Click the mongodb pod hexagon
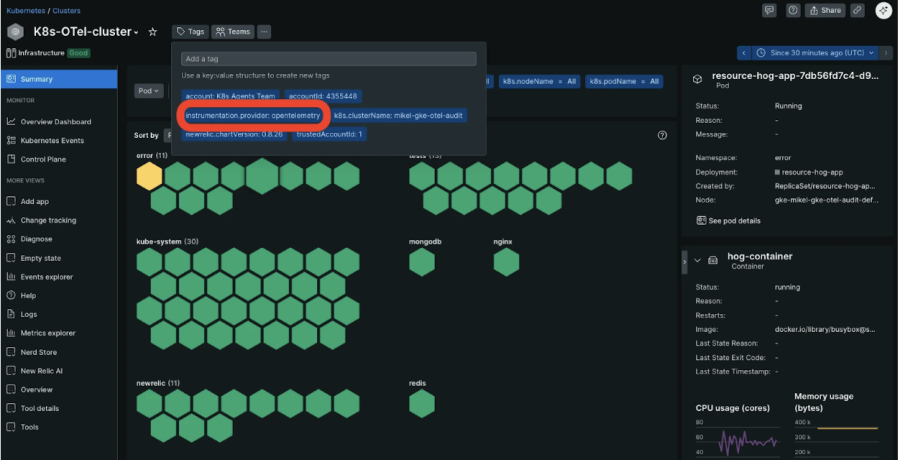The width and height of the screenshot is (900, 460). [x=422, y=262]
